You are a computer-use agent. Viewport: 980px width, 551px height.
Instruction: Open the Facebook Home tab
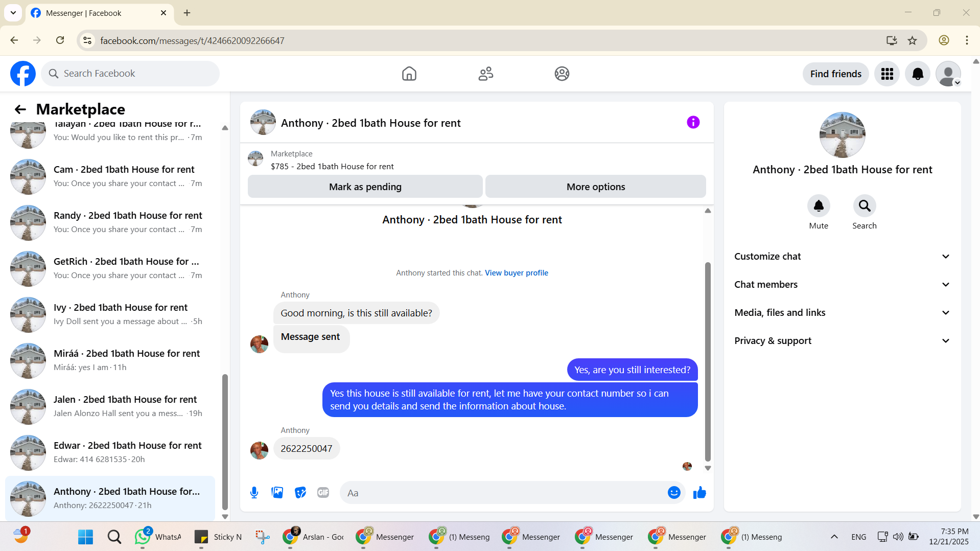[409, 74]
